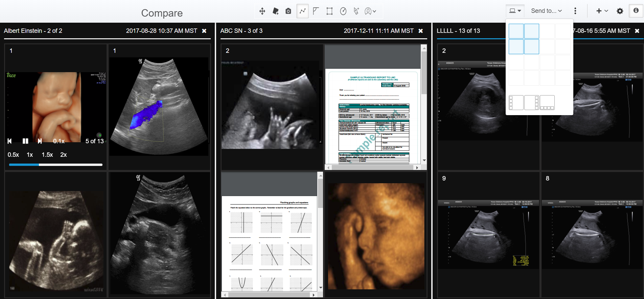Close the LLLLL study panel
The image size is (644, 299).
coord(637,31)
